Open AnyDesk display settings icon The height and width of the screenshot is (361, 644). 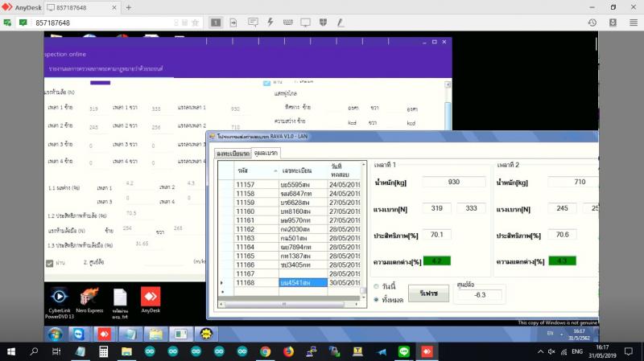coord(305,23)
